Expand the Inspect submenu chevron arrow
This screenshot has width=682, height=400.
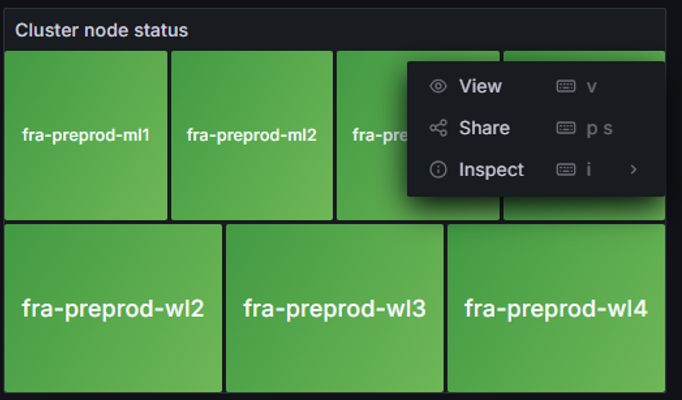(633, 170)
